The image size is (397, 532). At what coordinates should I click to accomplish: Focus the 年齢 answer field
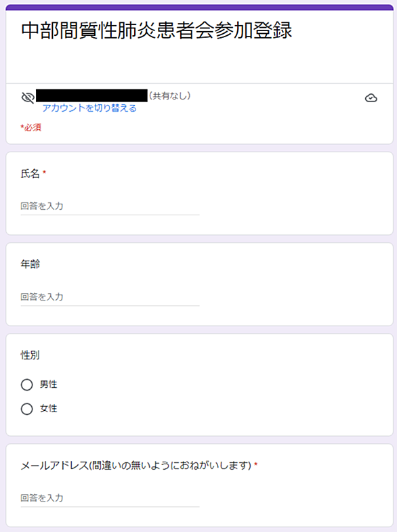pos(110,297)
